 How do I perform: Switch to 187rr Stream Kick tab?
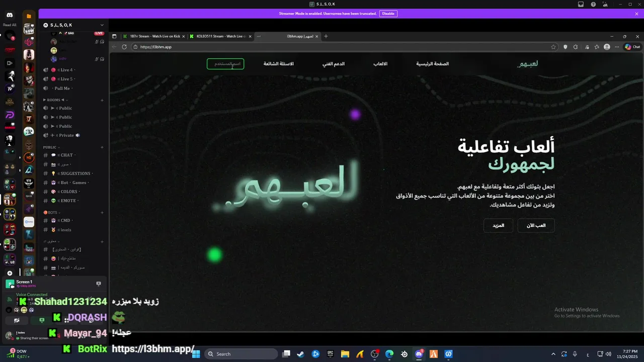coord(153,36)
